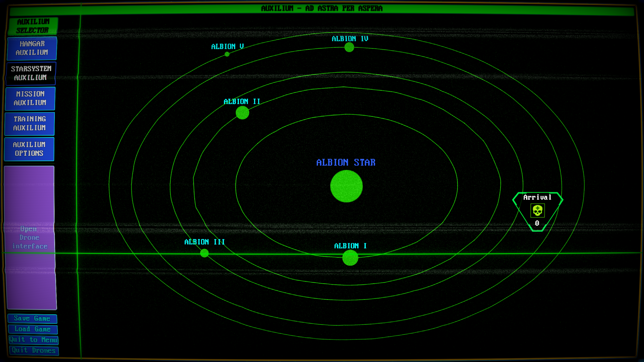Screen dimensions: 644x362
Task: Click the Albion Star sun icon
Action: (x=346, y=186)
